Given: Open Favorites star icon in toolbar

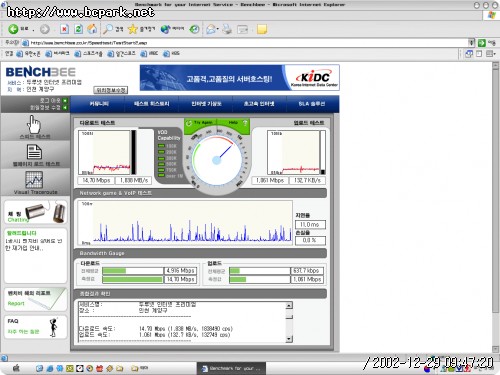Looking at the screenshot, I should pyautogui.click(x=133, y=29).
